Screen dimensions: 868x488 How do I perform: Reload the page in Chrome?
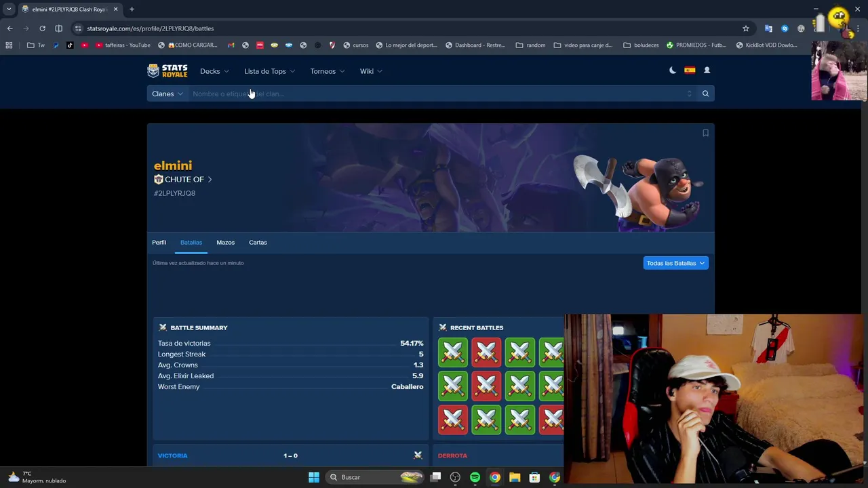pos(42,28)
